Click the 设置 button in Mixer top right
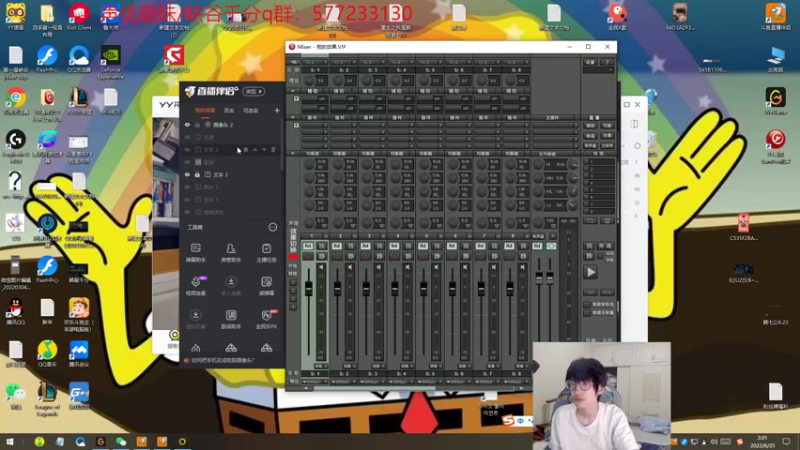Image resolution: width=800 pixels, height=450 pixels. pyautogui.click(x=590, y=62)
